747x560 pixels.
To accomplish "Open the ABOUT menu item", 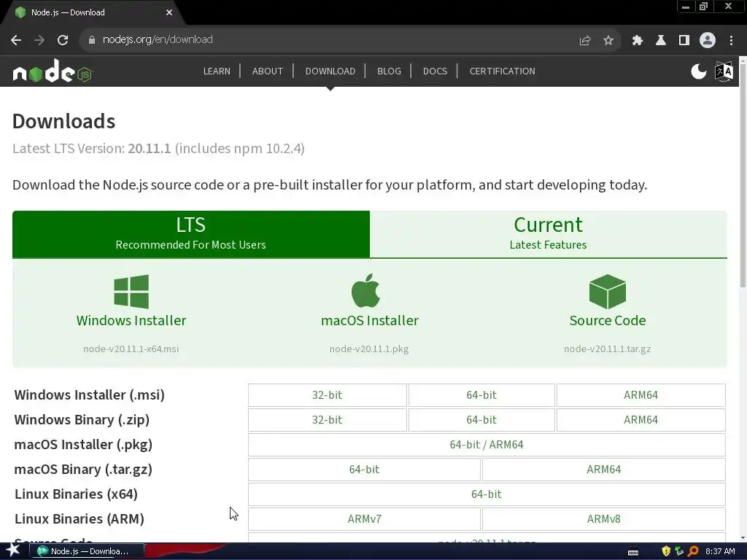I will [268, 71].
